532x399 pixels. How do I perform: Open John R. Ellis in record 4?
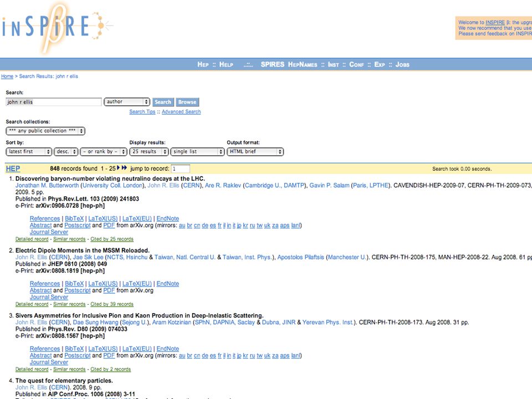[31, 387]
